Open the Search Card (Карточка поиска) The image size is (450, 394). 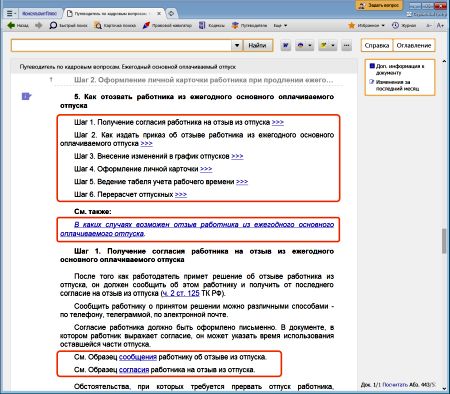[98, 25]
